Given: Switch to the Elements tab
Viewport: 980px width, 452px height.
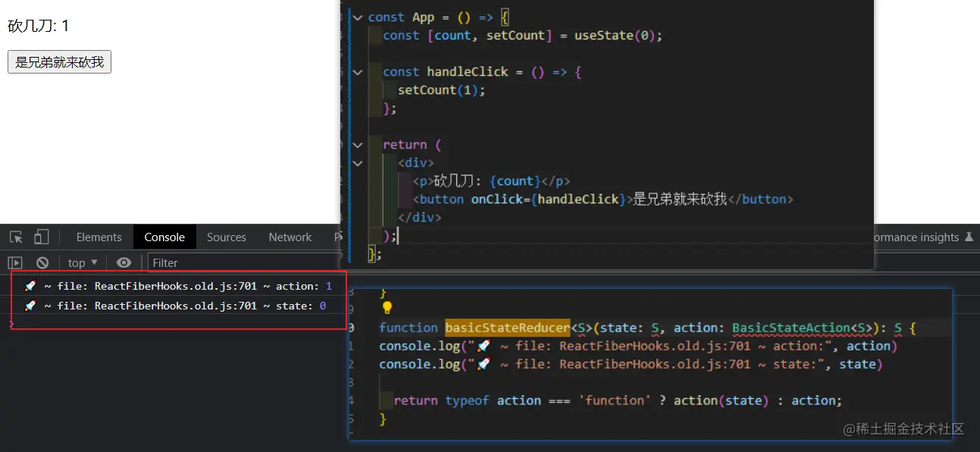Looking at the screenshot, I should [x=99, y=237].
